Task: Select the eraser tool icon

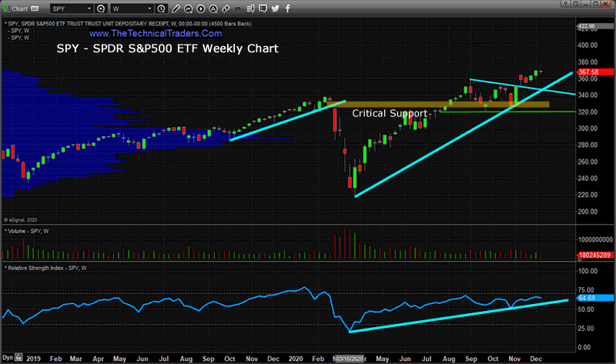Action: coord(226,8)
